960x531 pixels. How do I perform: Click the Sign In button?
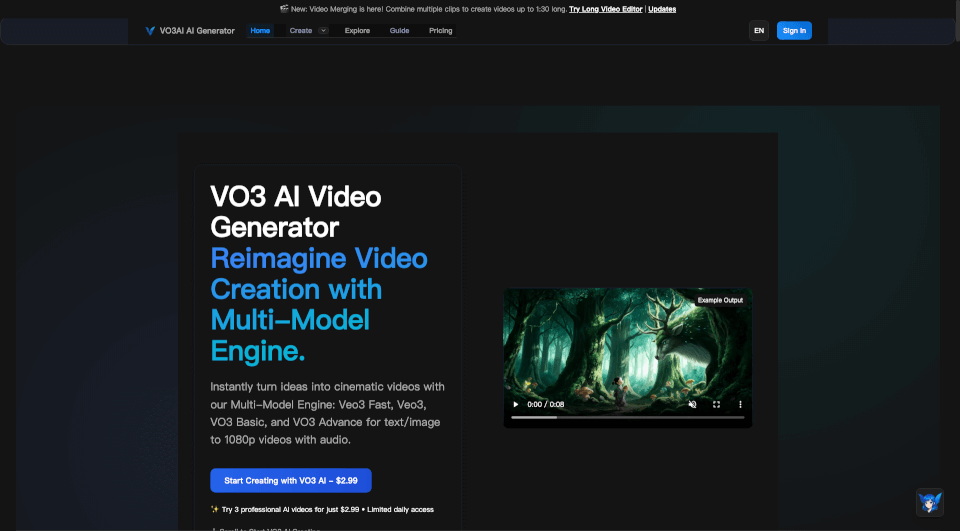pyautogui.click(x=794, y=31)
